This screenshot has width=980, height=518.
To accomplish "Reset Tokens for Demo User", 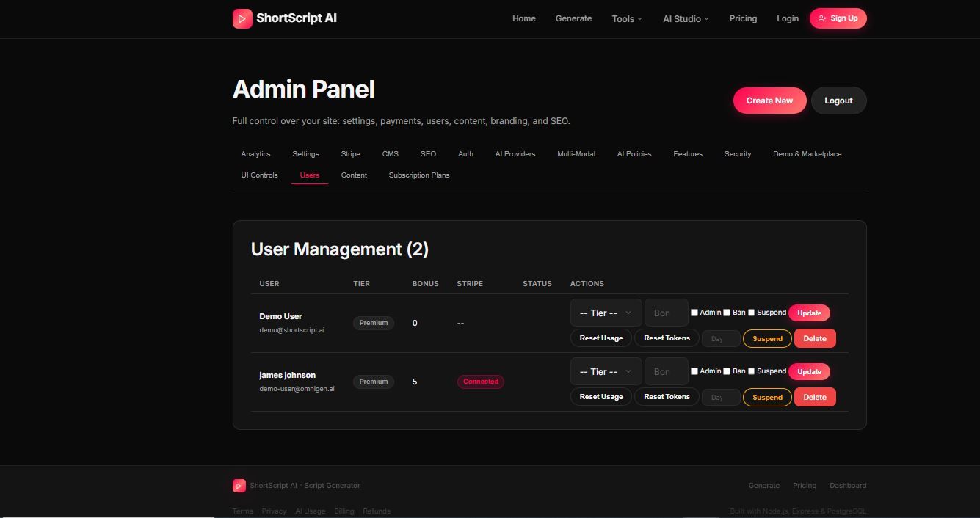I will pyautogui.click(x=667, y=338).
